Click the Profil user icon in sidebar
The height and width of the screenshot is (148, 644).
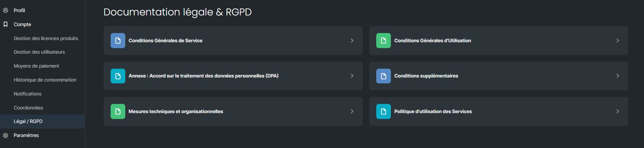click(5, 10)
